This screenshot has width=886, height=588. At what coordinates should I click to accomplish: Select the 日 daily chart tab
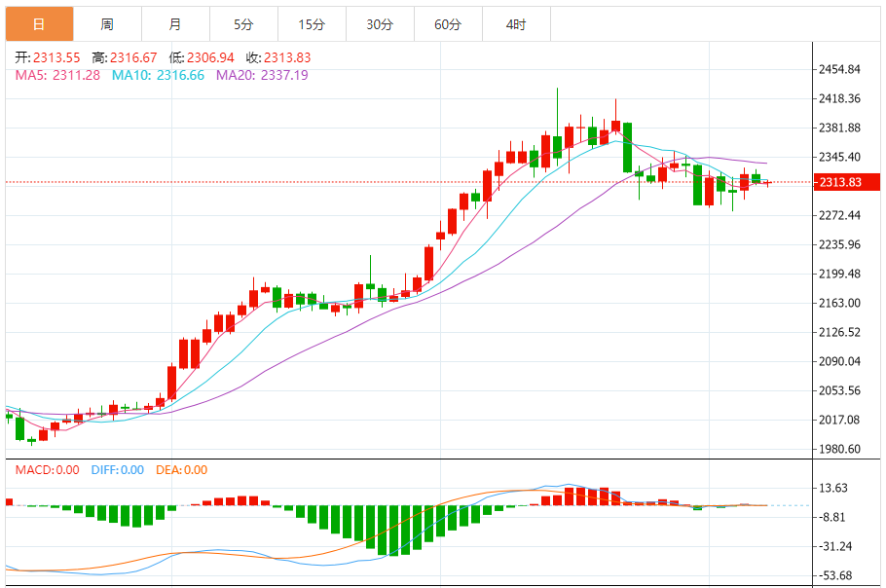click(x=39, y=24)
